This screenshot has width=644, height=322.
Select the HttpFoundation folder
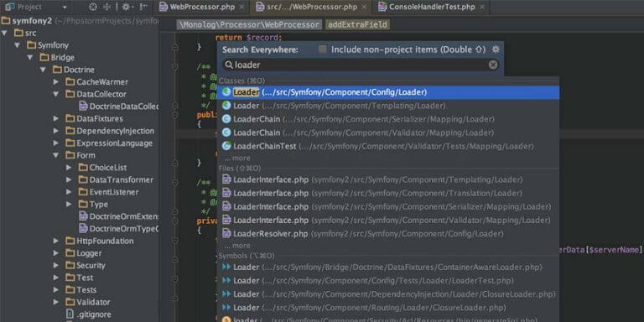pyautogui.click(x=100, y=241)
